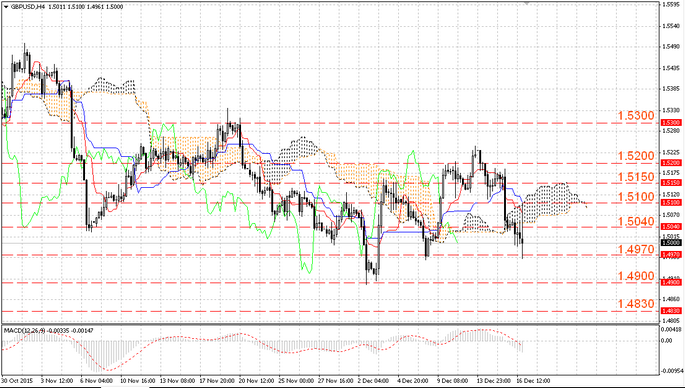Viewport: 685px width, 388px height.
Task: Select the red 1.5040 axis level tag
Action: click(671, 227)
